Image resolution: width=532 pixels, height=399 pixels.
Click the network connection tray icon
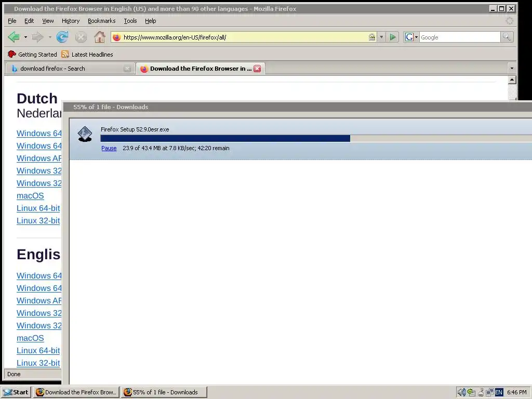pyautogui.click(x=489, y=392)
